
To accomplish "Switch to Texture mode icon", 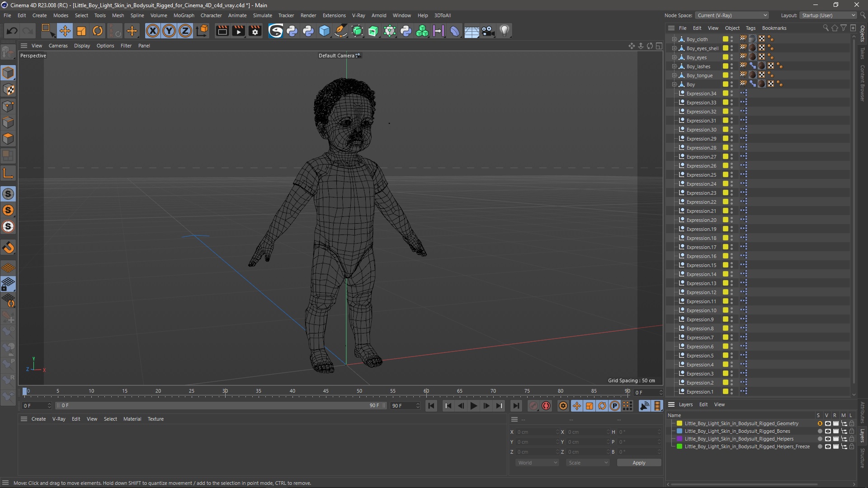I will tap(8, 89).
